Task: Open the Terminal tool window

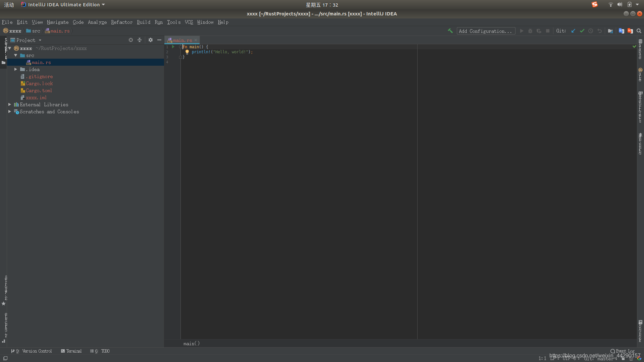Action: [x=71, y=351]
